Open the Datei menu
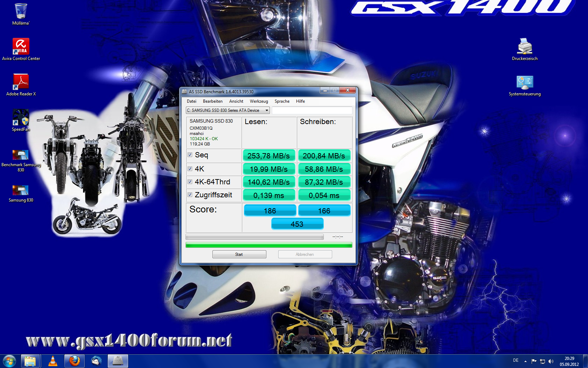 tap(191, 101)
